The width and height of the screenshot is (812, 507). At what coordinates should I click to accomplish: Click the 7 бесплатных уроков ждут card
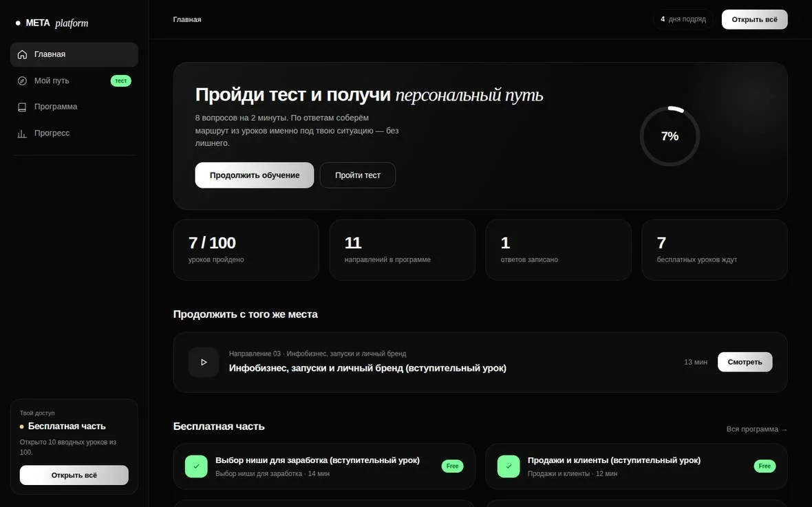714,250
